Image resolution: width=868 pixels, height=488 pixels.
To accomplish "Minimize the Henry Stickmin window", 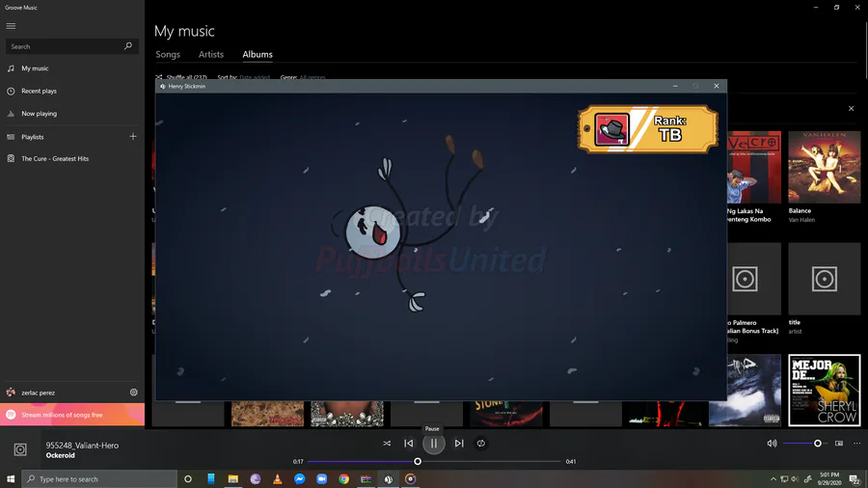I will 675,86.
